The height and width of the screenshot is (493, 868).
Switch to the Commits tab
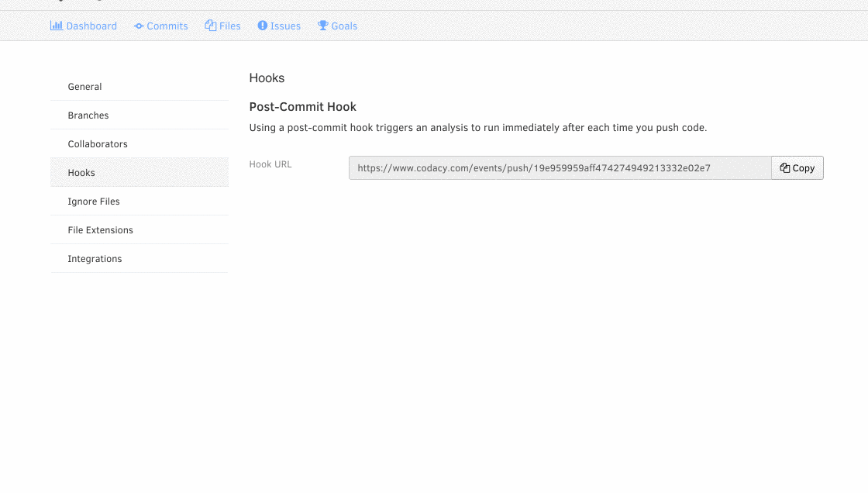point(161,26)
